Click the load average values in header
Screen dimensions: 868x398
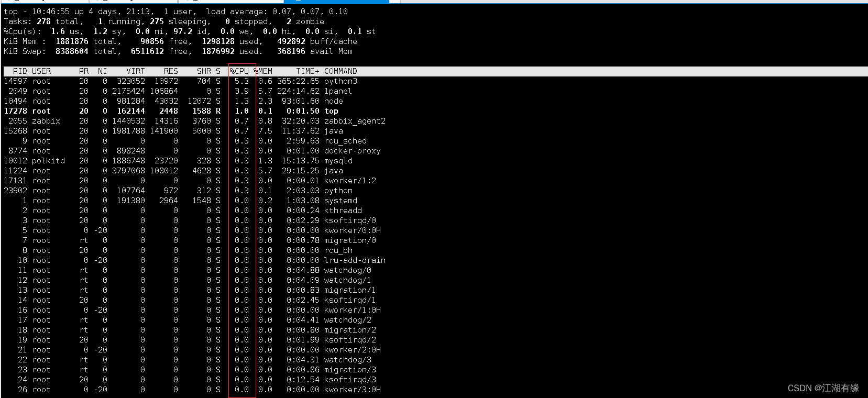pos(310,12)
